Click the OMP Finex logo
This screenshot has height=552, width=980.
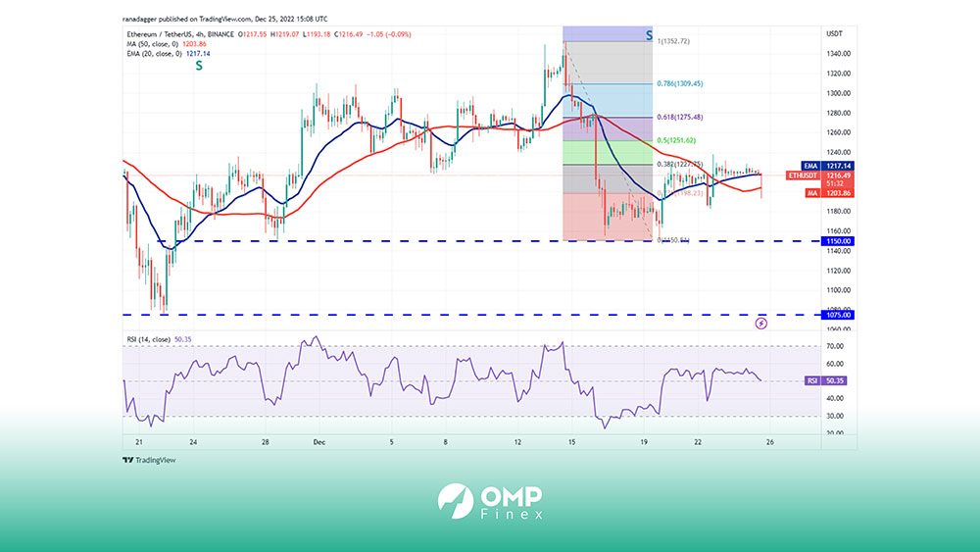pos(490,501)
